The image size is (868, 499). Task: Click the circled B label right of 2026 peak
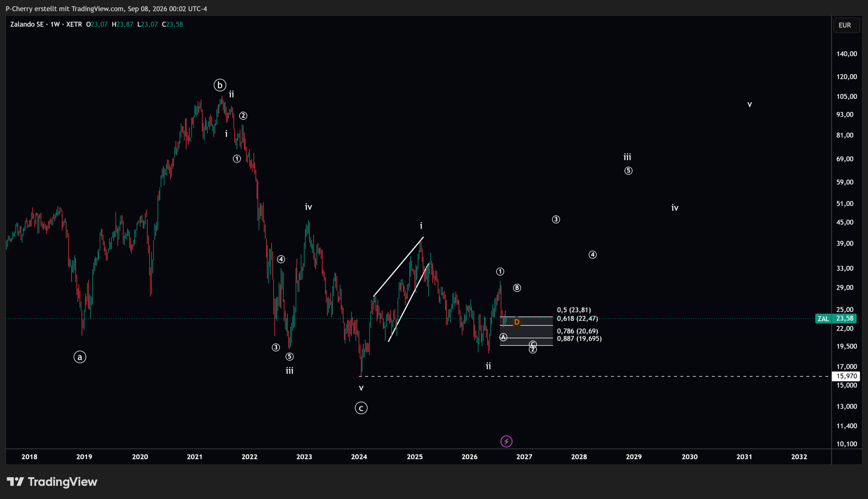tap(517, 288)
